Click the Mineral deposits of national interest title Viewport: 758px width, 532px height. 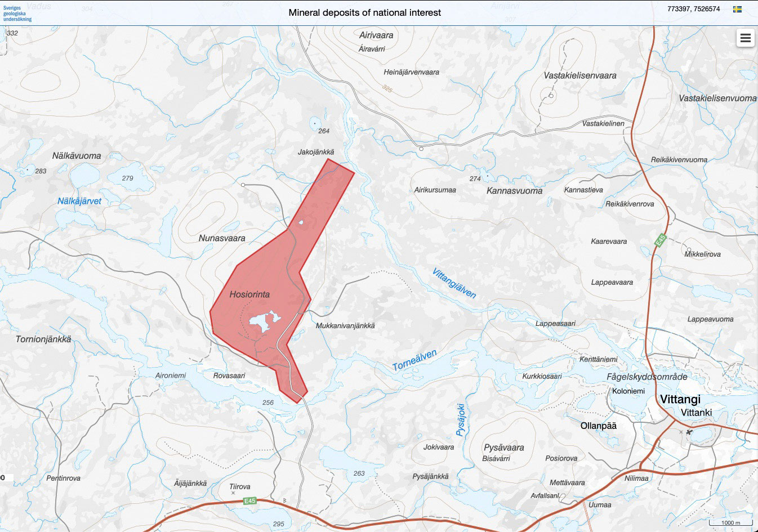(x=364, y=12)
